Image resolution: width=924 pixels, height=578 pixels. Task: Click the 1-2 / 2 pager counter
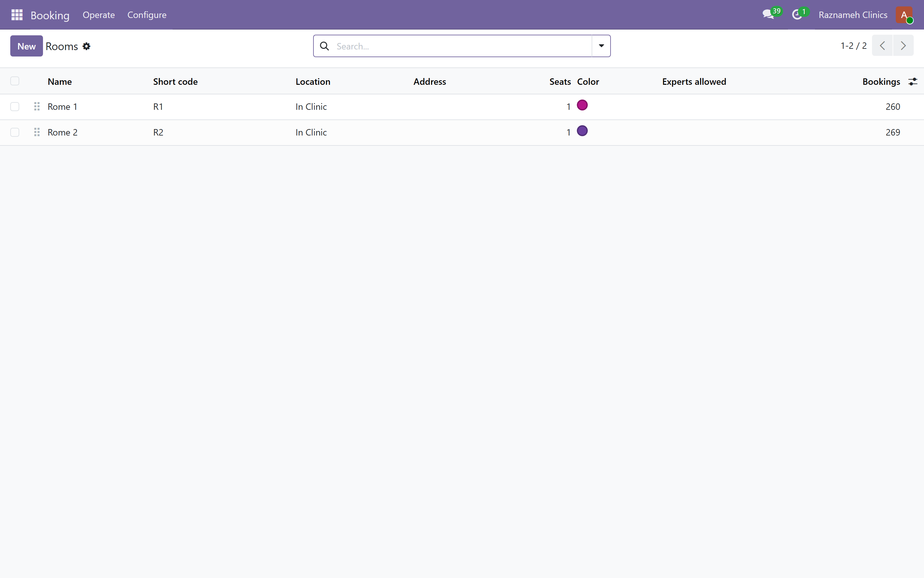[x=853, y=46]
